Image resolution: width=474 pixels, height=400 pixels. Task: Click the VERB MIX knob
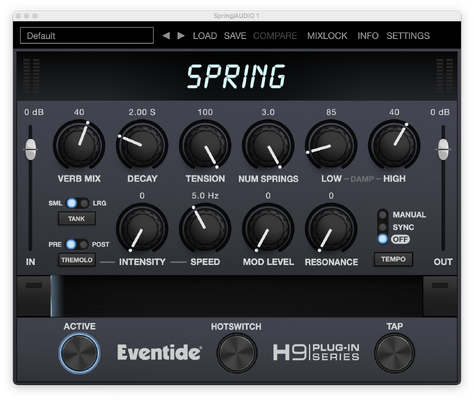[x=79, y=145]
